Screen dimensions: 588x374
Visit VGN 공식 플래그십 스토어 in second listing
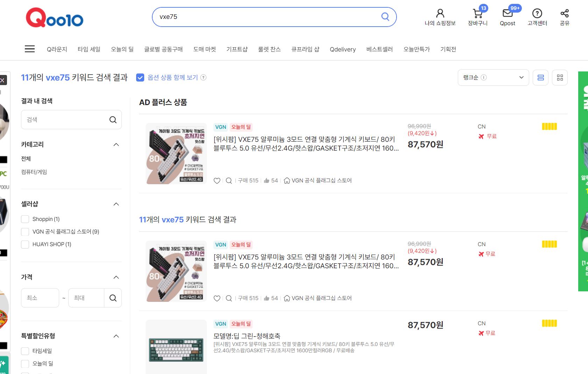tap(321, 298)
